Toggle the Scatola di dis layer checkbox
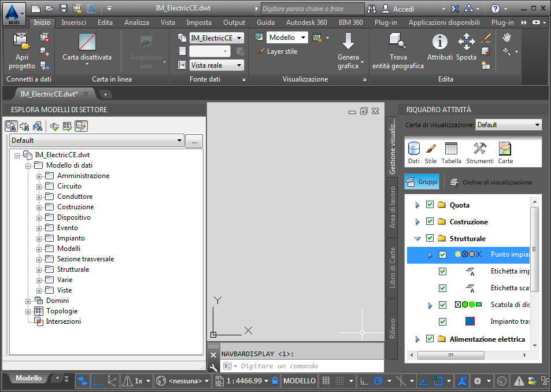 (442, 305)
